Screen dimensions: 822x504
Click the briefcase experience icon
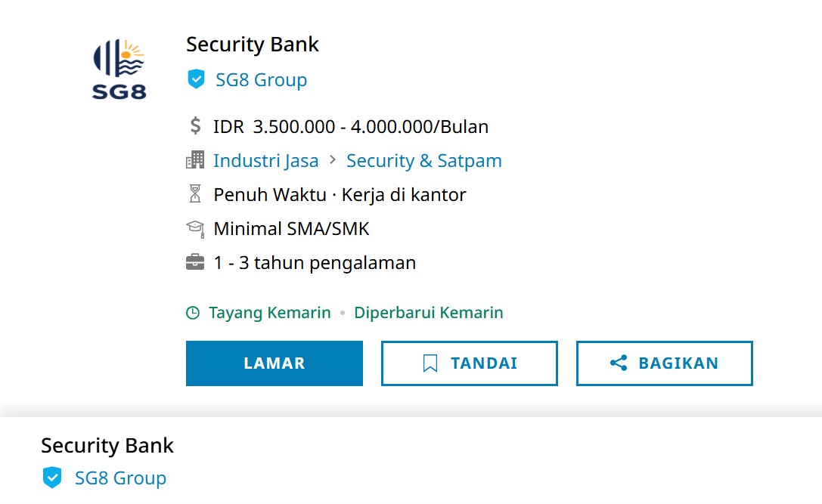[195, 262]
